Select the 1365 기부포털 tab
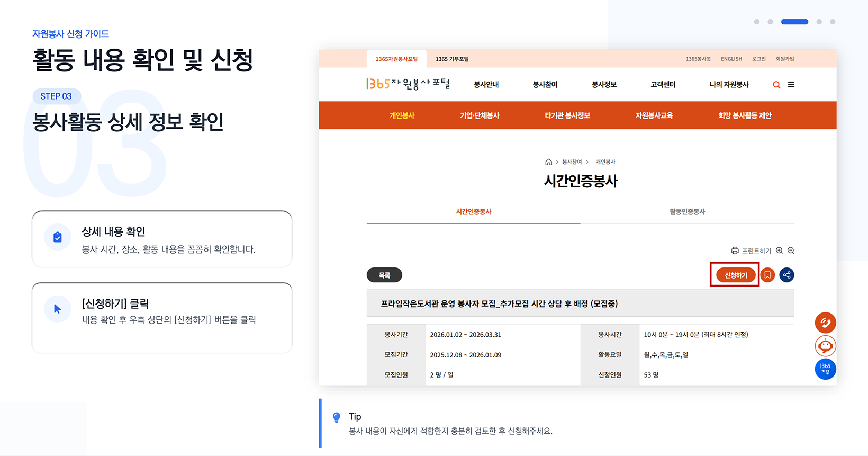The image size is (868, 456). point(452,59)
